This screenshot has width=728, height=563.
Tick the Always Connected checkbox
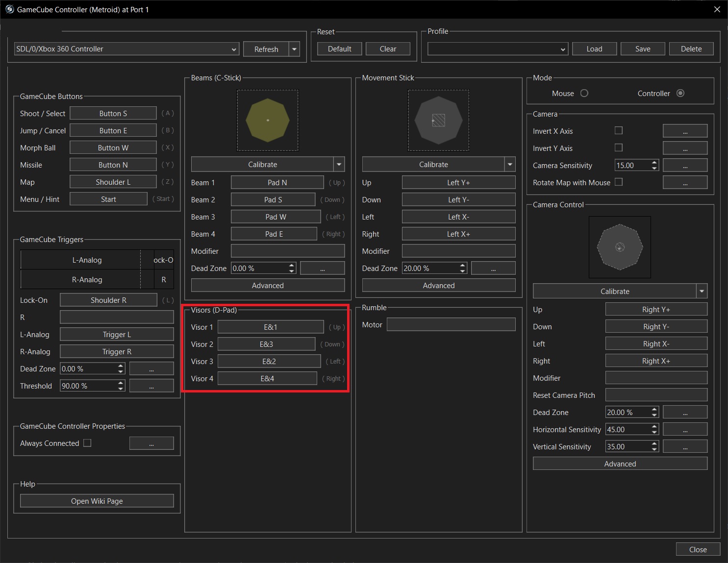click(87, 443)
